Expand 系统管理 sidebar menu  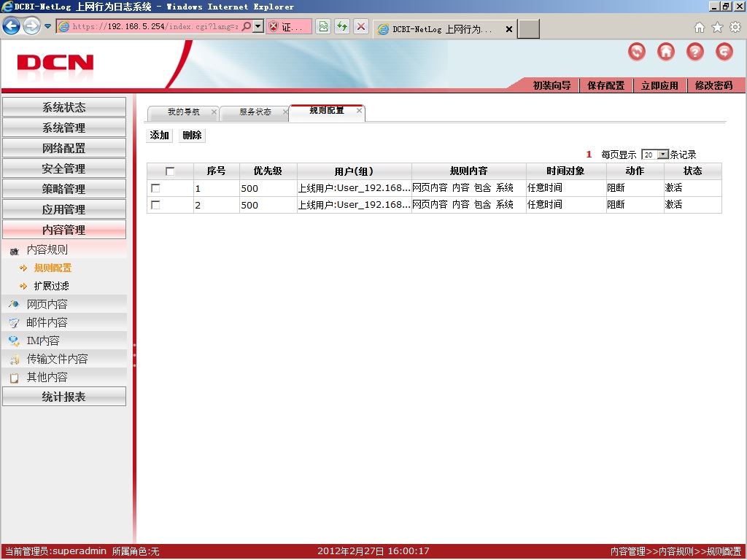tap(64, 128)
